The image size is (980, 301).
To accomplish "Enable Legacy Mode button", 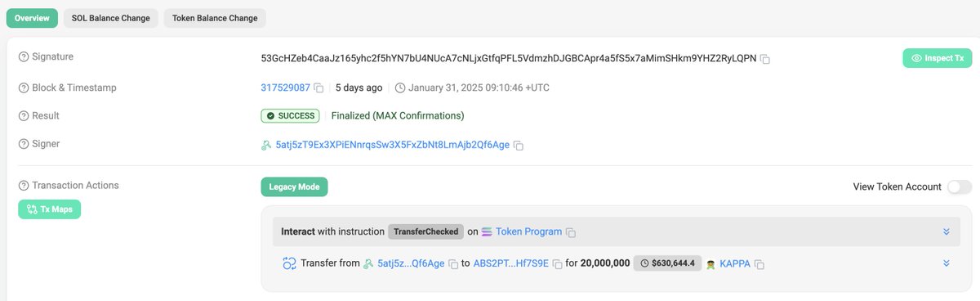I will coord(294,187).
